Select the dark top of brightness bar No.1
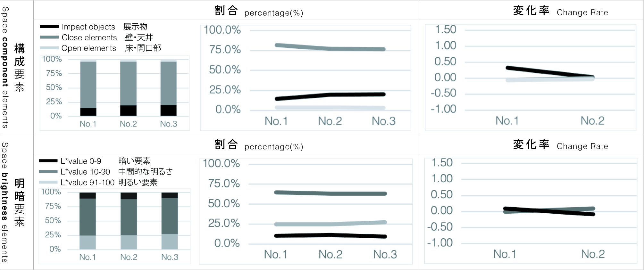644x270 pixels. pos(88,195)
